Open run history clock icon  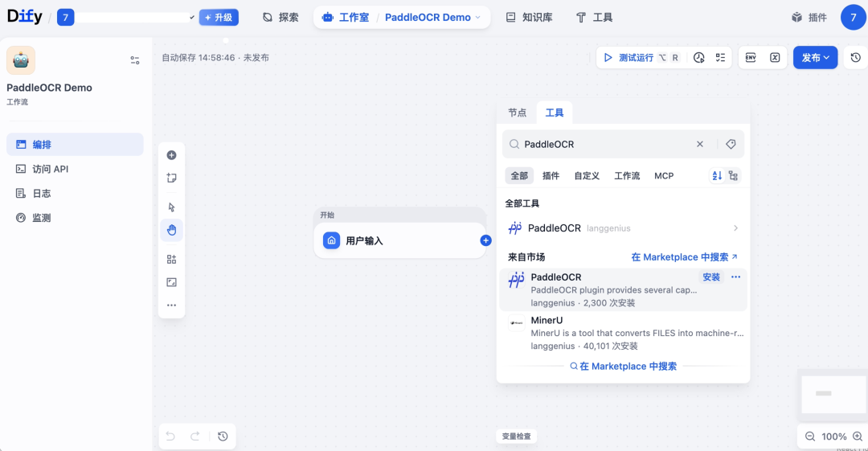coord(698,58)
